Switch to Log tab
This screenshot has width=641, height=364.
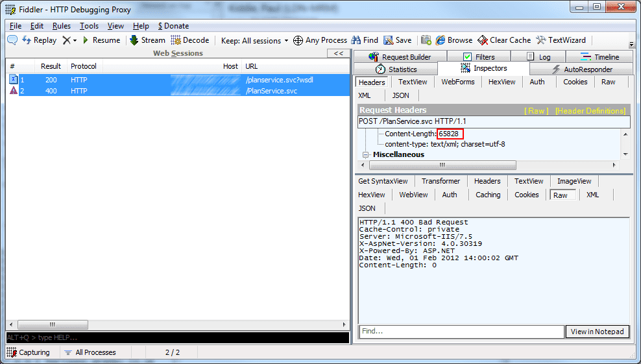pyautogui.click(x=538, y=57)
